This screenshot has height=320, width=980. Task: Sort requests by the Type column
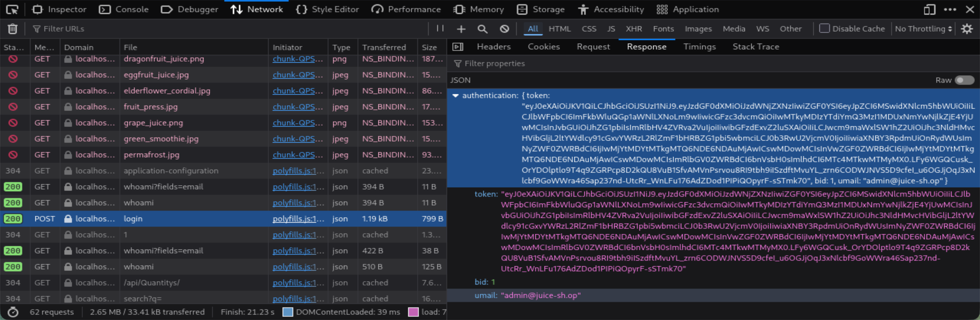343,48
